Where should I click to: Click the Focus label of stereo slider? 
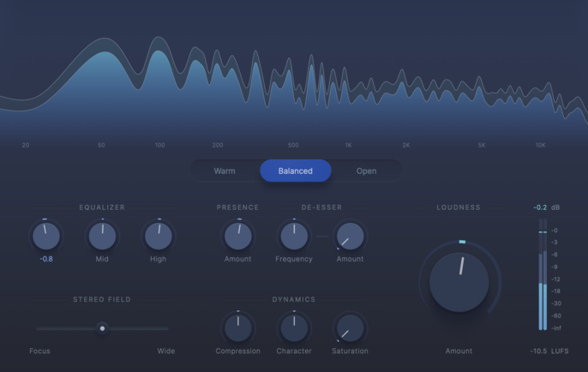click(39, 351)
